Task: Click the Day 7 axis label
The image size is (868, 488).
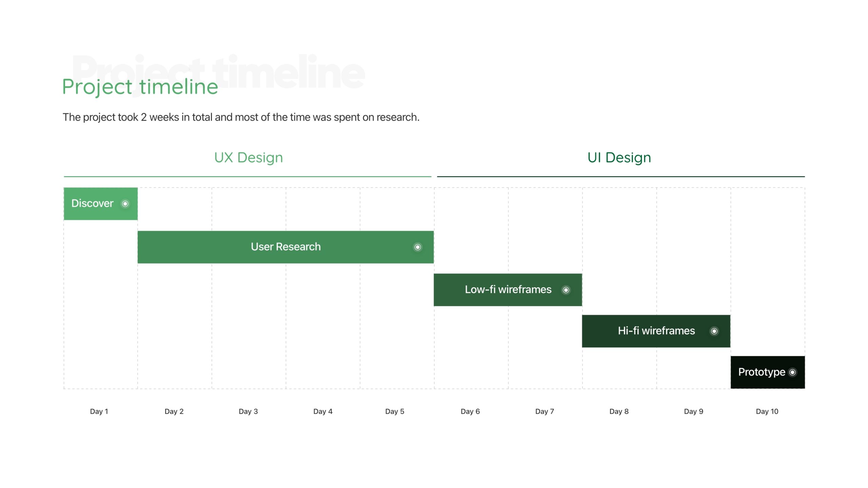Action: point(544,411)
